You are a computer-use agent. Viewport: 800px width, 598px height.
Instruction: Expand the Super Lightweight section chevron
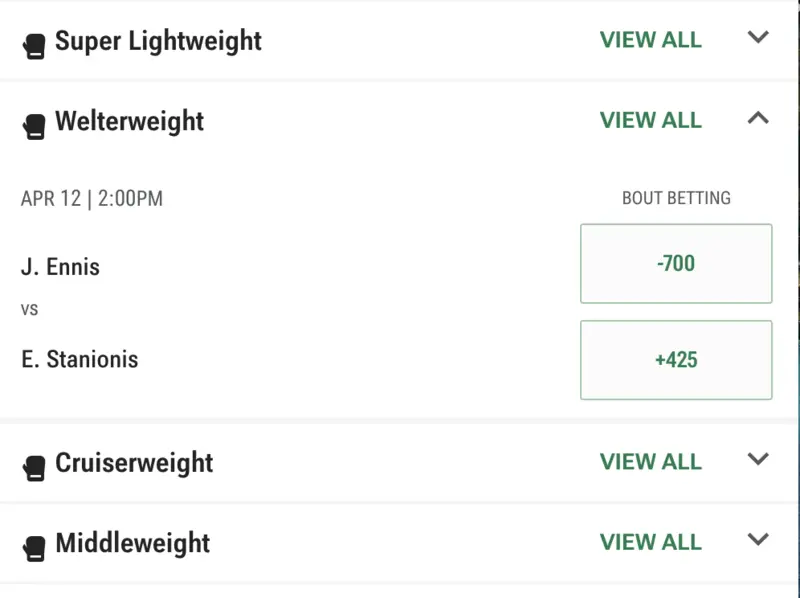coord(758,38)
